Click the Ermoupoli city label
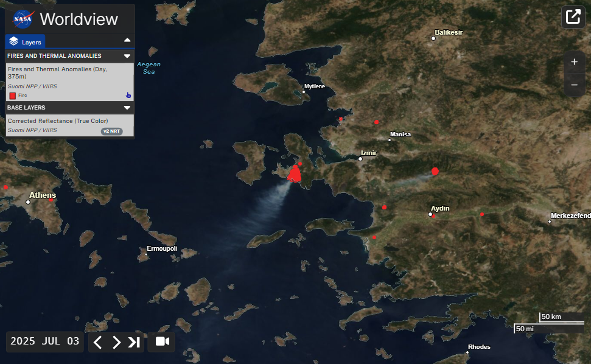This screenshot has height=364, width=591. tap(162, 249)
